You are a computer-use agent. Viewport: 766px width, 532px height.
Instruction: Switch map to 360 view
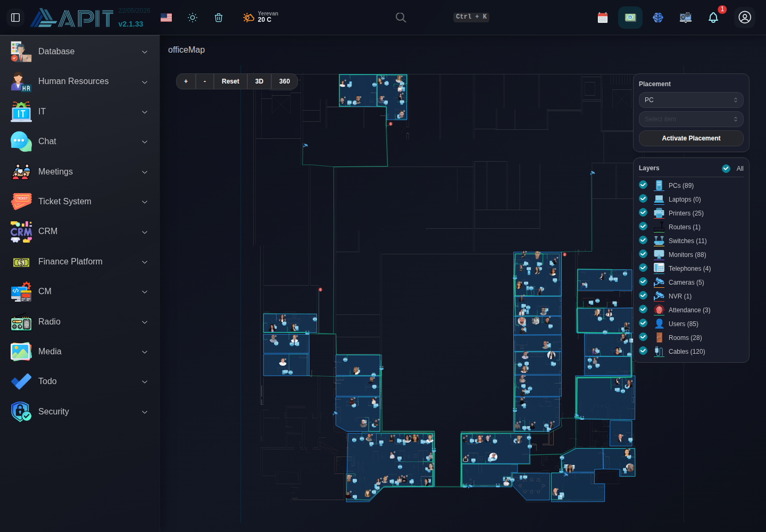[285, 81]
